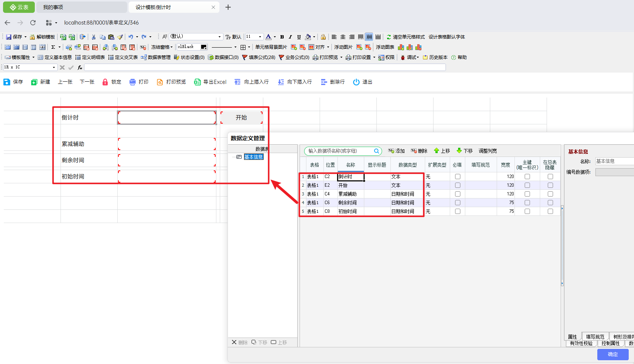Click the clBlack color swatch
The width and height of the screenshot is (634, 364).
coord(204,47)
